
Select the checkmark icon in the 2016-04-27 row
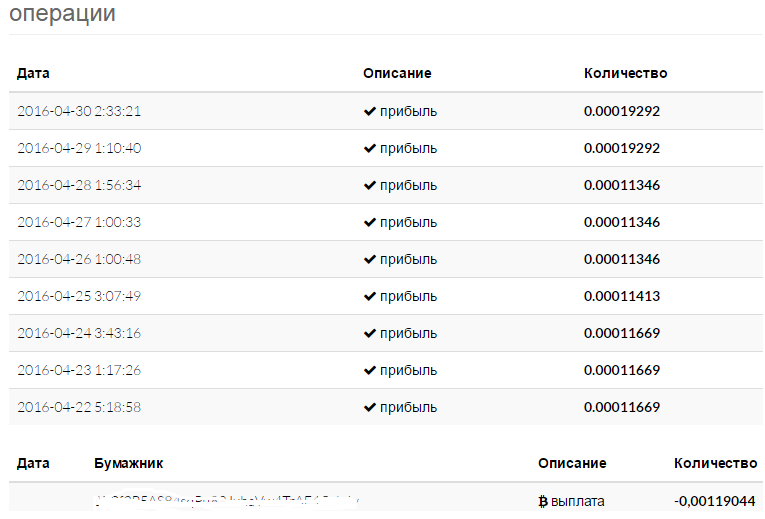(x=369, y=222)
